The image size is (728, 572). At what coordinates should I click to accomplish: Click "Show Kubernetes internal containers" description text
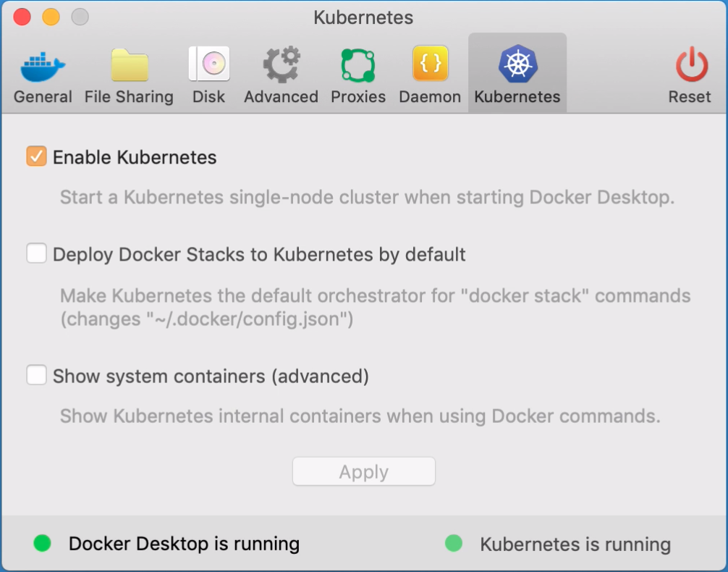(360, 416)
